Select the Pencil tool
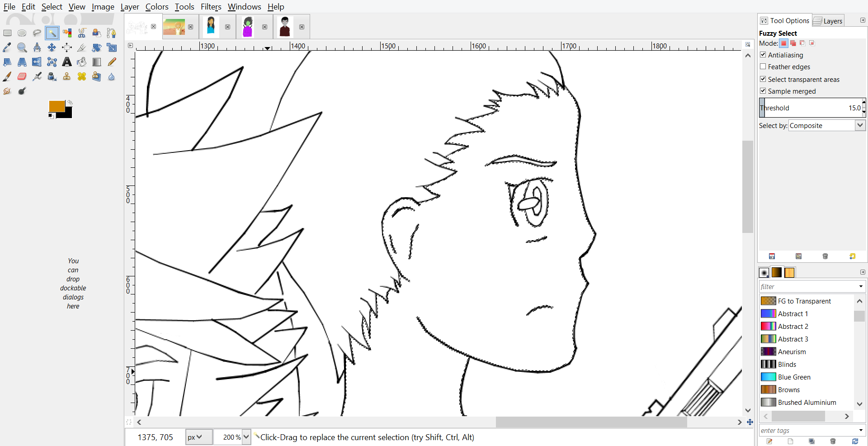This screenshot has width=868, height=446. click(111, 62)
